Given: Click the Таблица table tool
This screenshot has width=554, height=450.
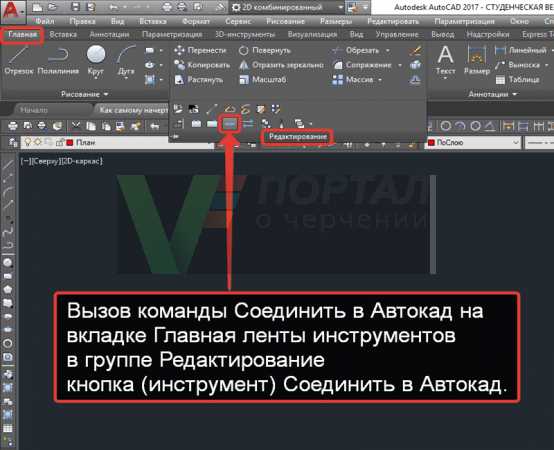Looking at the screenshot, I should click(x=518, y=80).
